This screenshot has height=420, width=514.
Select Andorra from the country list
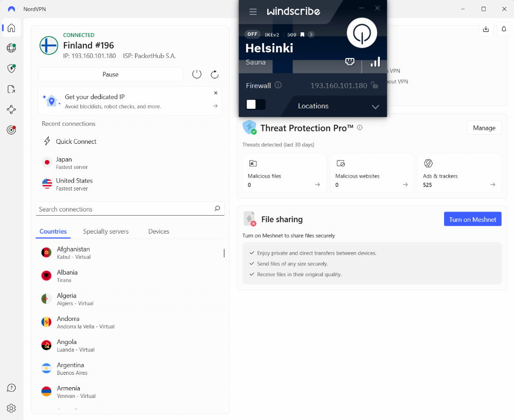point(130,322)
